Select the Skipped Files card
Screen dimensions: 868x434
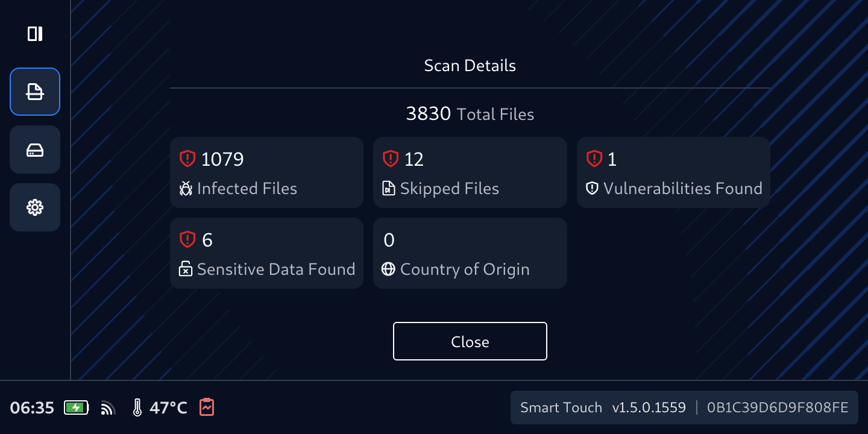click(x=470, y=172)
